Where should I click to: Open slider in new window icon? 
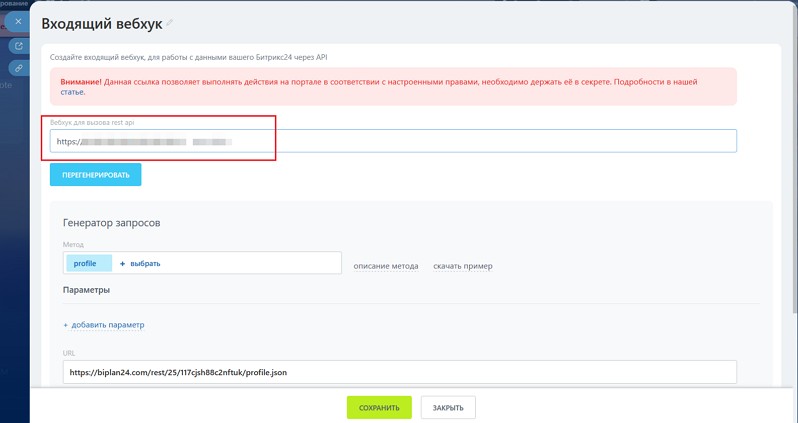[19, 46]
